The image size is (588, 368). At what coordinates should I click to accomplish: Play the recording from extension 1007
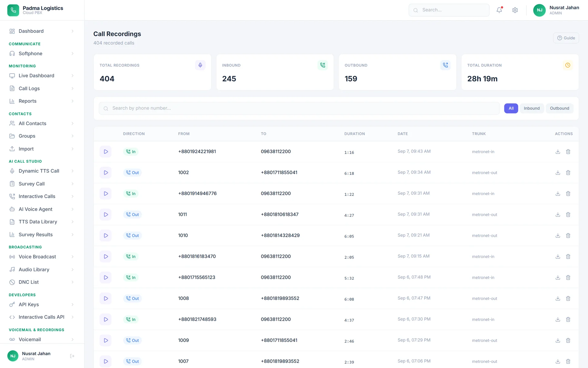106,361
